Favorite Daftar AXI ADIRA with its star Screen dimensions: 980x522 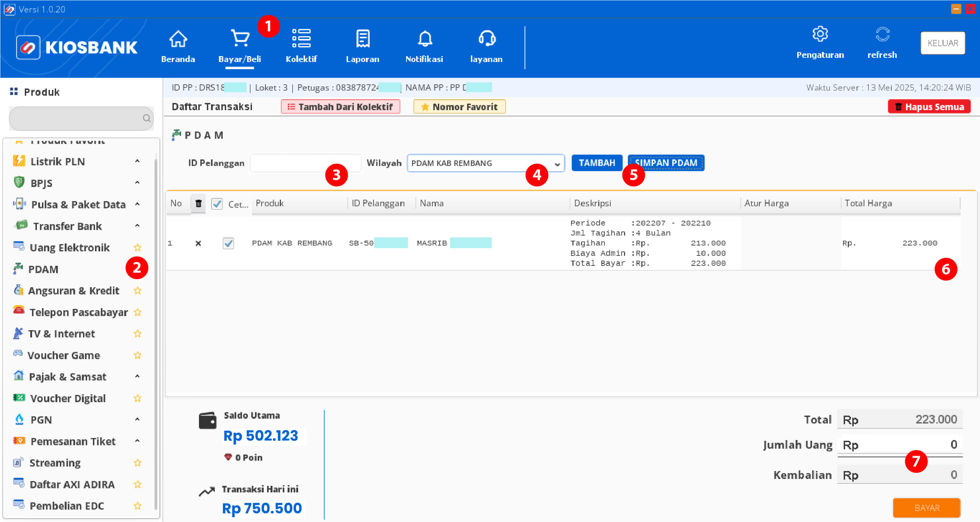click(137, 484)
